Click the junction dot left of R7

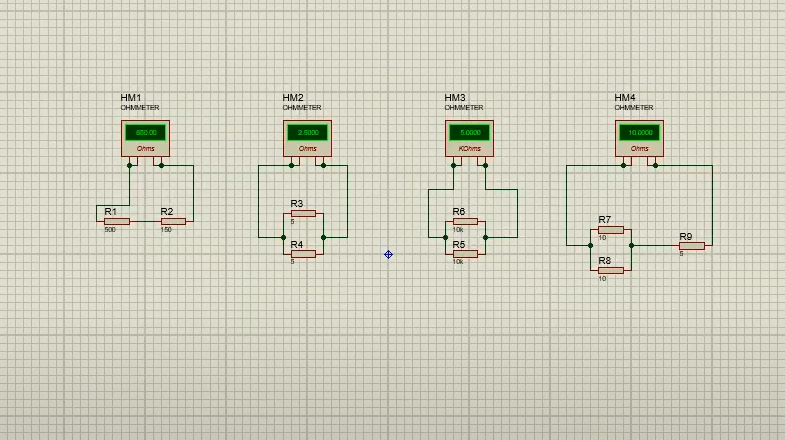pyautogui.click(x=590, y=245)
